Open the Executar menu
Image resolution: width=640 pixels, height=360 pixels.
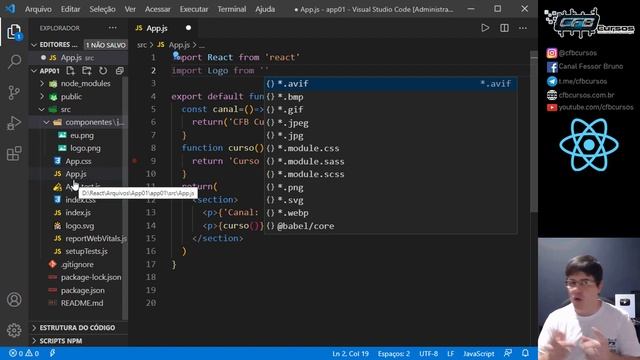[194, 9]
